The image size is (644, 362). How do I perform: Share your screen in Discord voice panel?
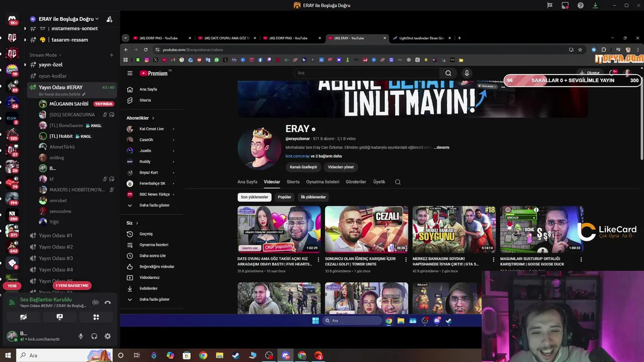[59, 317]
